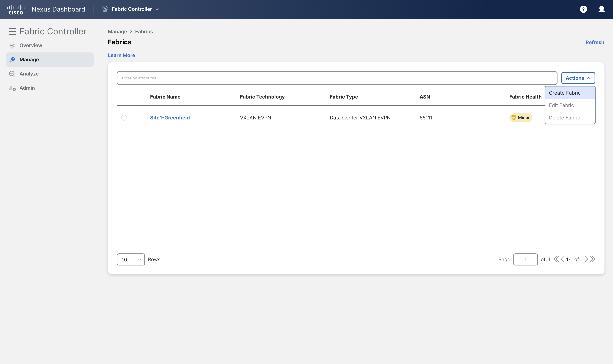This screenshot has height=364, width=613.
Task: Open the Site1-Greenfield fabric link
Action: pos(170,118)
